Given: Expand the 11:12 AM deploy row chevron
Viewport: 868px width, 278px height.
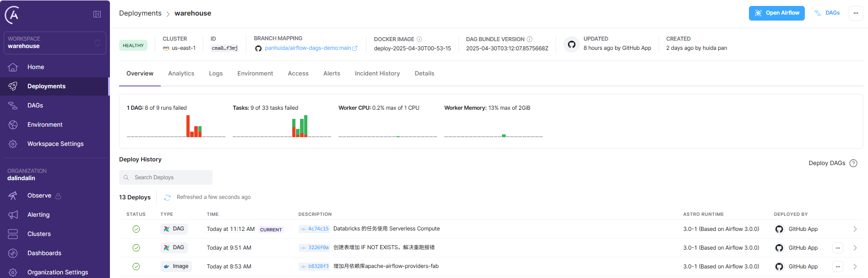Looking at the screenshot, I should (x=855, y=229).
